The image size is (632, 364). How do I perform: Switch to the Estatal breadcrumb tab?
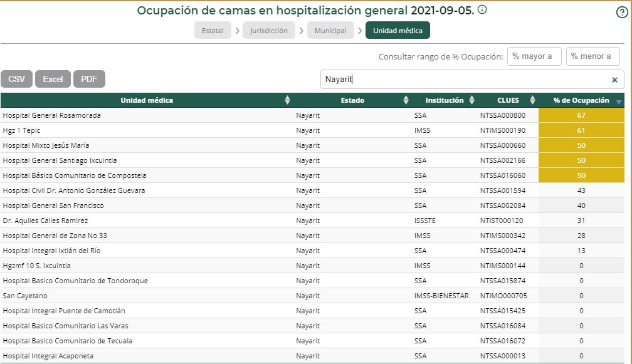213,29
